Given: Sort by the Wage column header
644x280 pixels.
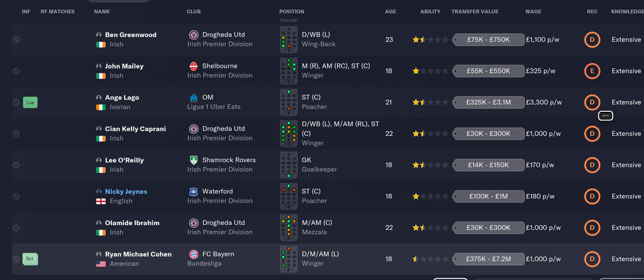Looking at the screenshot, I should point(533,11).
